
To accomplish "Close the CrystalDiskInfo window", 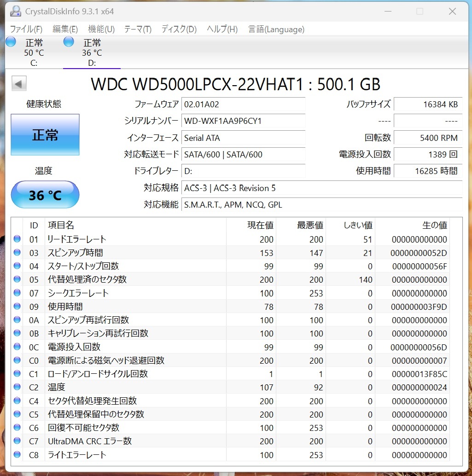I will [x=452, y=12].
